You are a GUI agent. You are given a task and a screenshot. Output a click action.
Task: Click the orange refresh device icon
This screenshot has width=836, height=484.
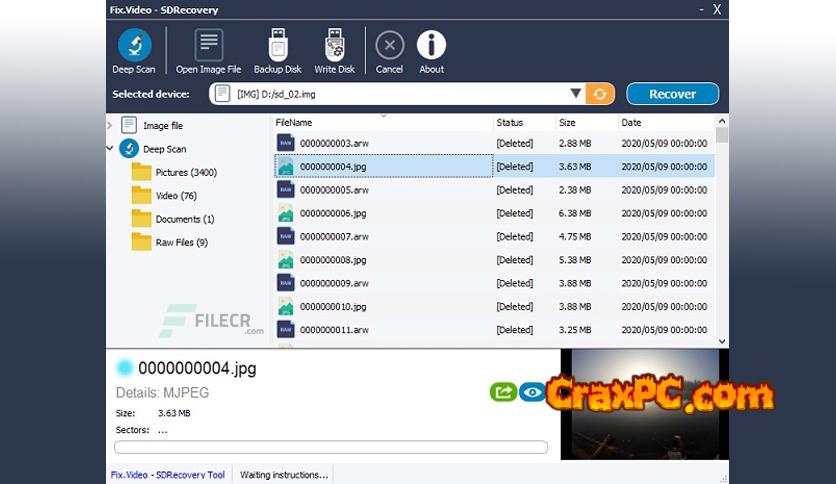600,94
